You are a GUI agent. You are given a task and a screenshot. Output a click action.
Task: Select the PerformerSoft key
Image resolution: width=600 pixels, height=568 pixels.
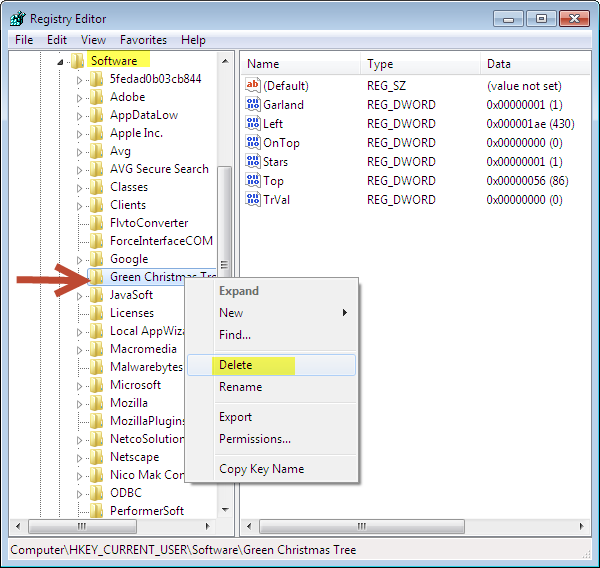point(147,511)
